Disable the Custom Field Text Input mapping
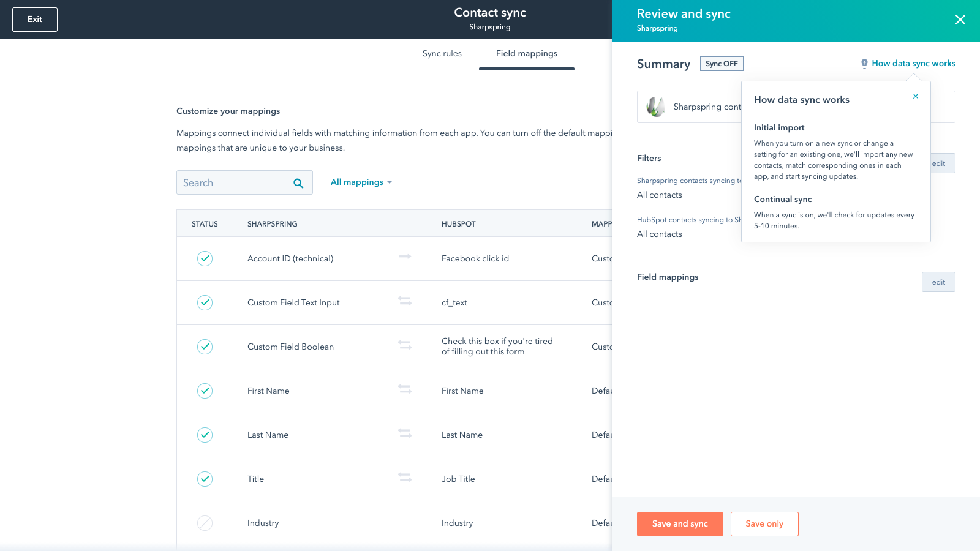980x551 pixels. coord(205,303)
